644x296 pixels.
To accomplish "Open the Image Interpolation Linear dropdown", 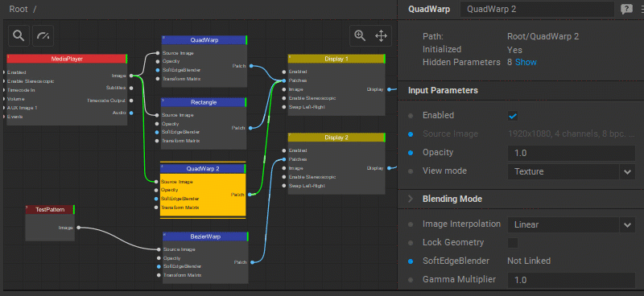I will 572,225.
